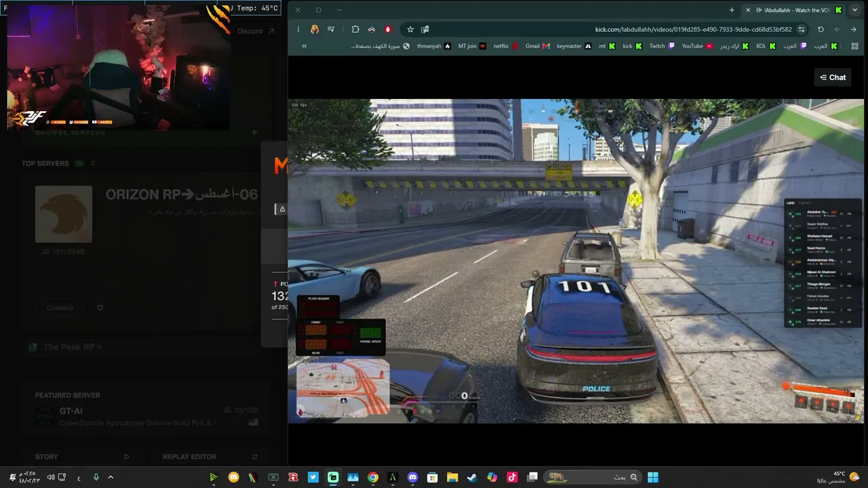Open File Explorer from the taskbar
This screenshot has height=488, width=868.
tap(452, 477)
